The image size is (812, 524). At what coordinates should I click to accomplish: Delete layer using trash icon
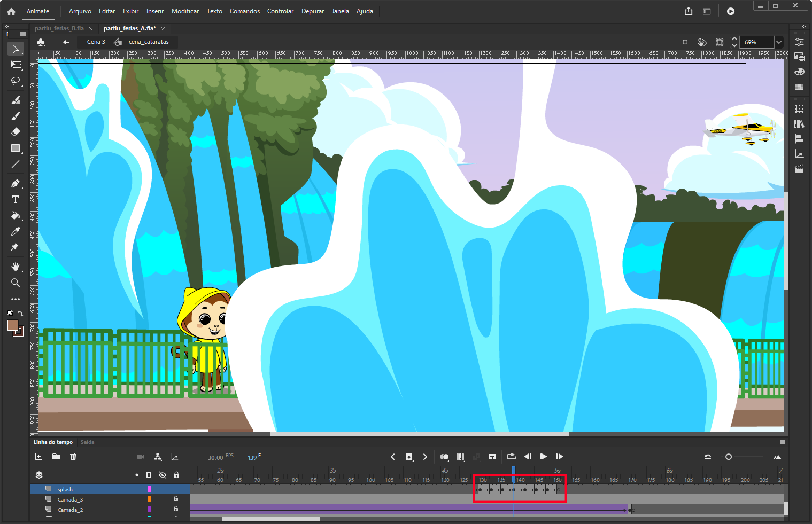coord(73,457)
